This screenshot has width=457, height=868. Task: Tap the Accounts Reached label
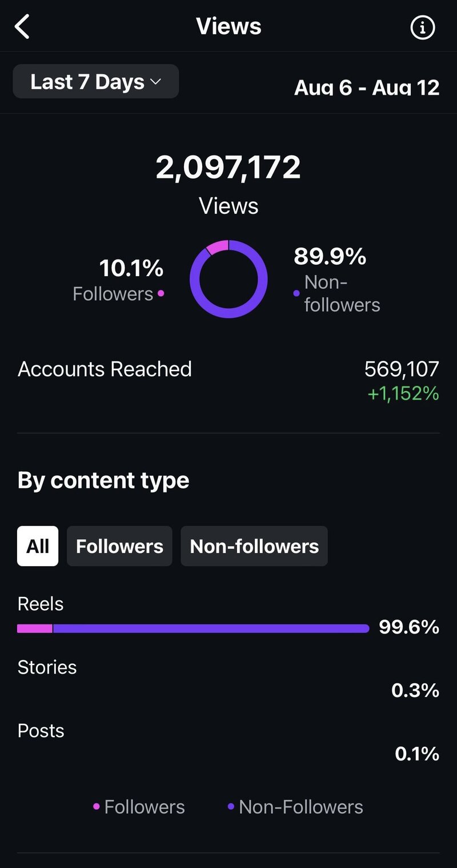105,369
